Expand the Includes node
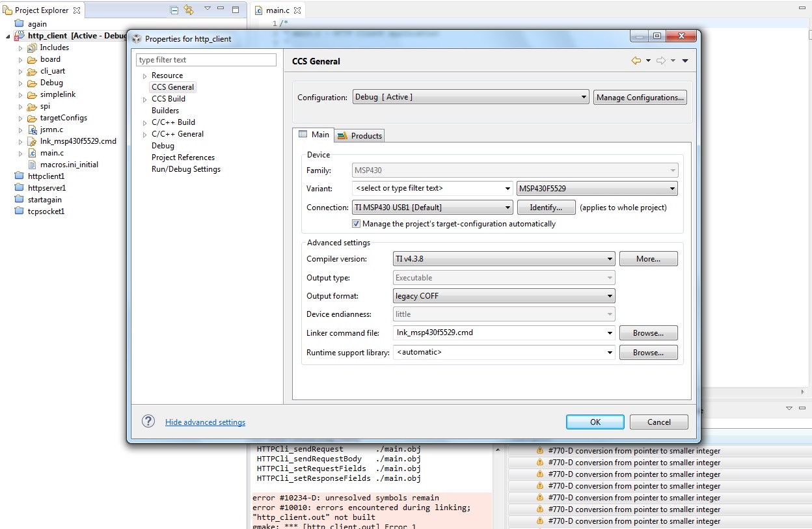This screenshot has width=812, height=529. pyautogui.click(x=20, y=48)
